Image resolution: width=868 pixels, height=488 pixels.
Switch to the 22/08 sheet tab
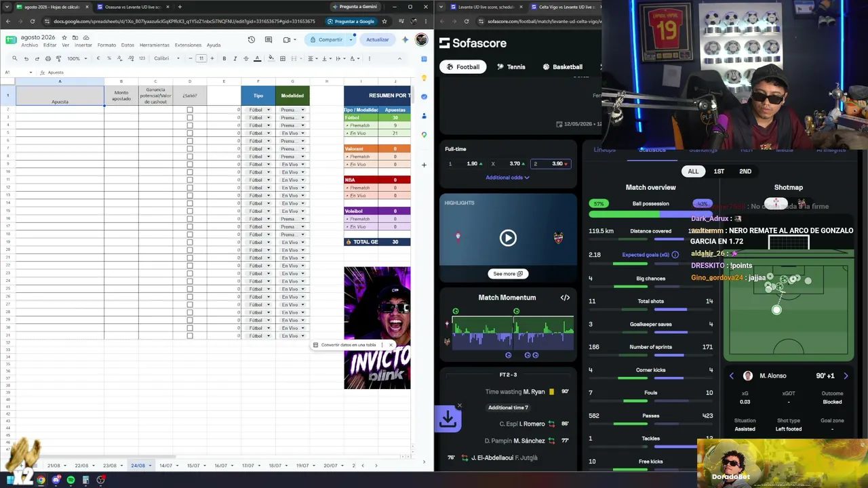(81, 466)
